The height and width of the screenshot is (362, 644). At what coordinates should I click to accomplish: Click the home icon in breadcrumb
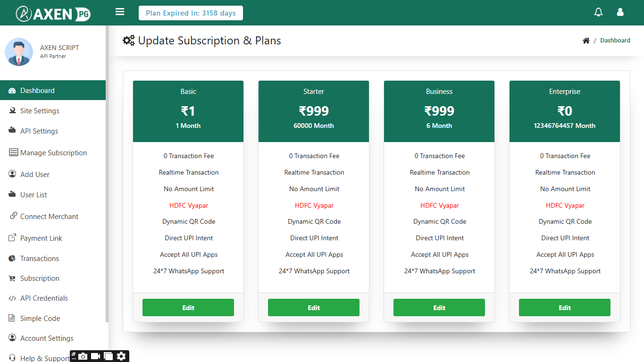click(586, 41)
